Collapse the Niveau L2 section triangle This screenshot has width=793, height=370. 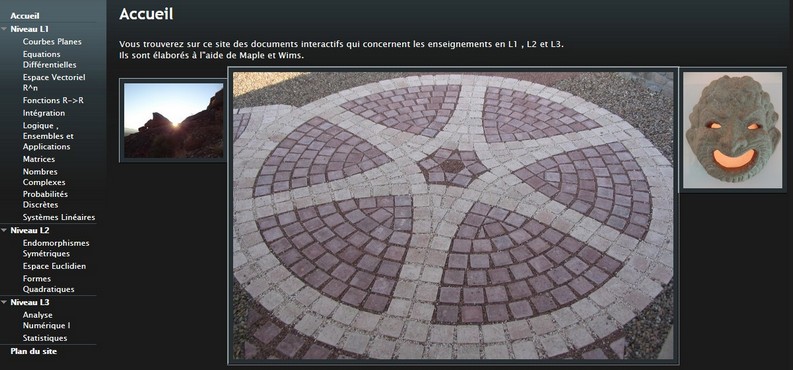pos(4,230)
